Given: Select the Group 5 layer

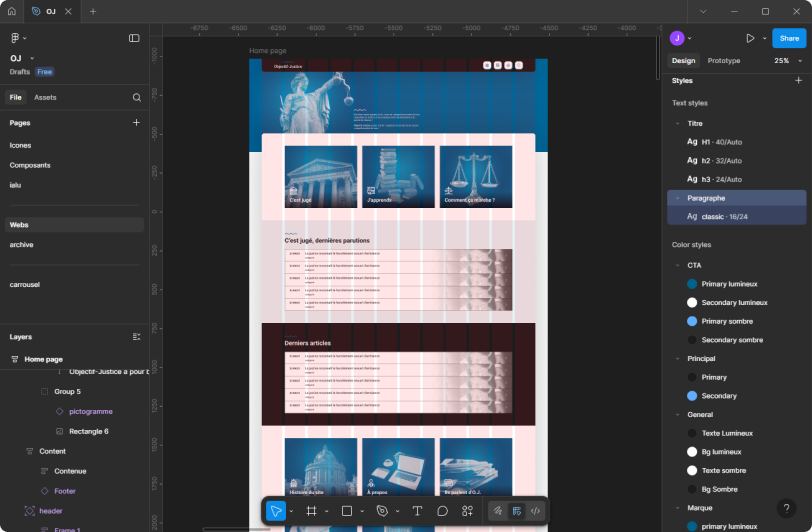Looking at the screenshot, I should pyautogui.click(x=67, y=392).
